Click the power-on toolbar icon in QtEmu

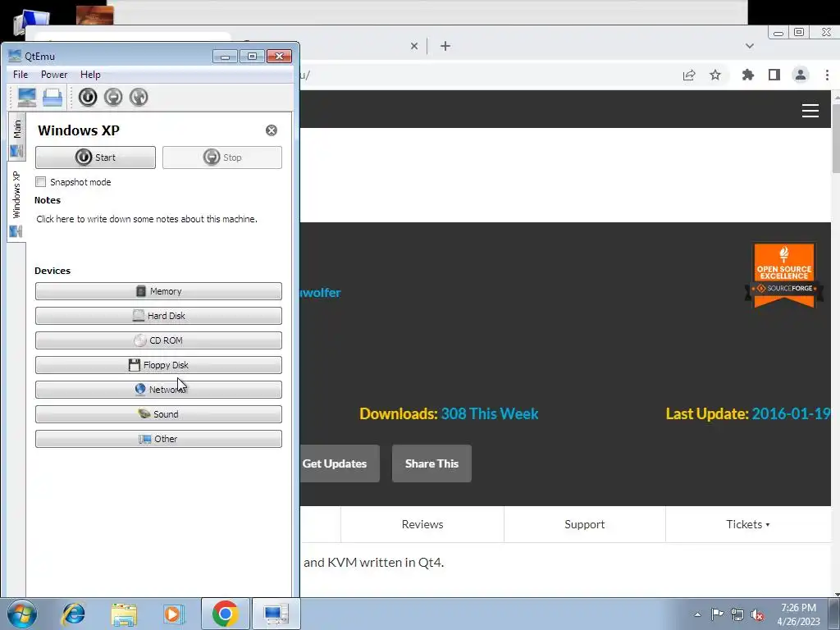[88, 97]
